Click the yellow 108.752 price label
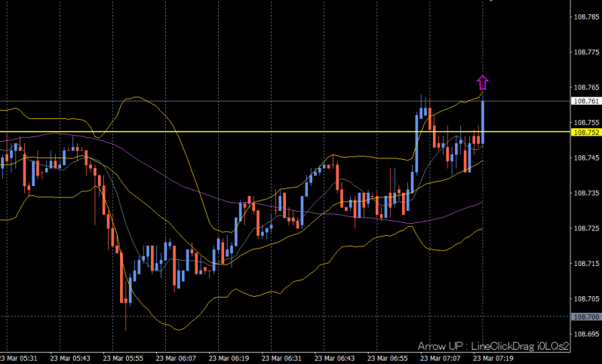The width and height of the screenshot is (602, 364). [586, 133]
